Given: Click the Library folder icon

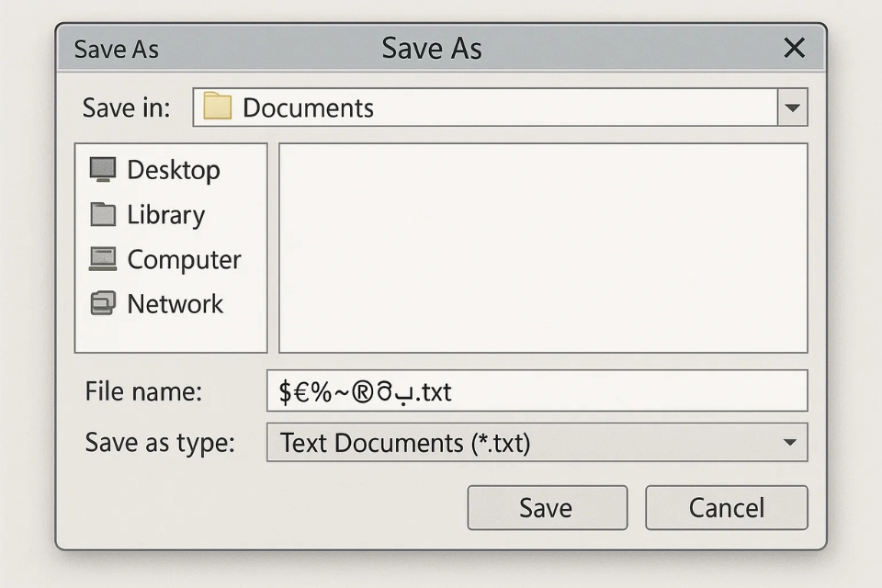Looking at the screenshot, I should pyautogui.click(x=103, y=215).
